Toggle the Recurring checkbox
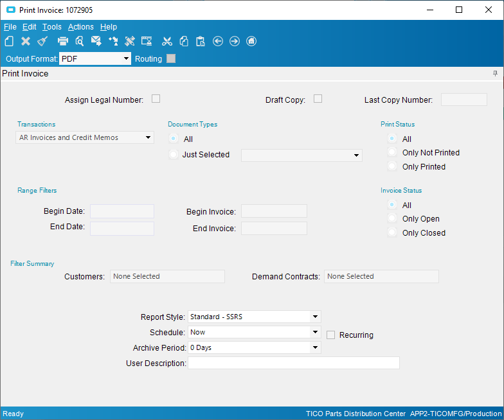 [x=331, y=335]
